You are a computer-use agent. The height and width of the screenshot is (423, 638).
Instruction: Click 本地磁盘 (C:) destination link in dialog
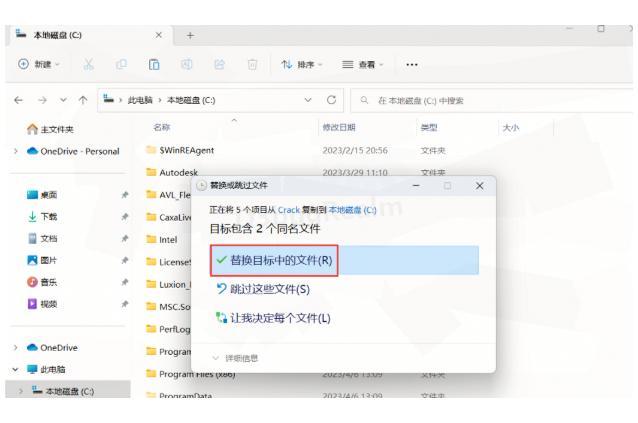352,210
